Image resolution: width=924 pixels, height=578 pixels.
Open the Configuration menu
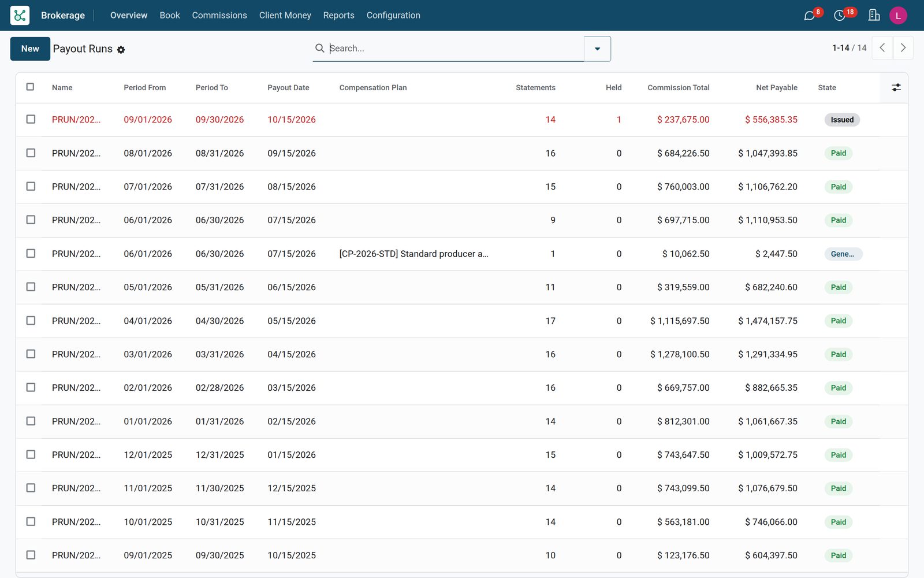coord(393,15)
